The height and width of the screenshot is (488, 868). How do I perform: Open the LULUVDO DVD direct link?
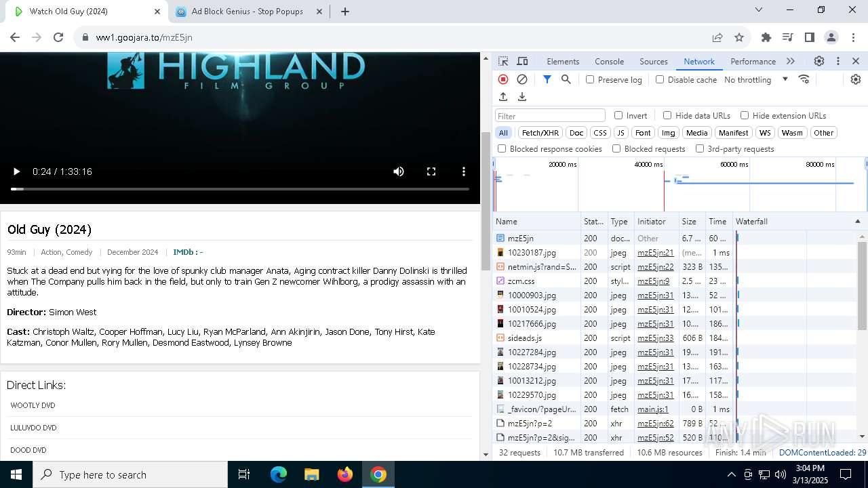point(33,428)
